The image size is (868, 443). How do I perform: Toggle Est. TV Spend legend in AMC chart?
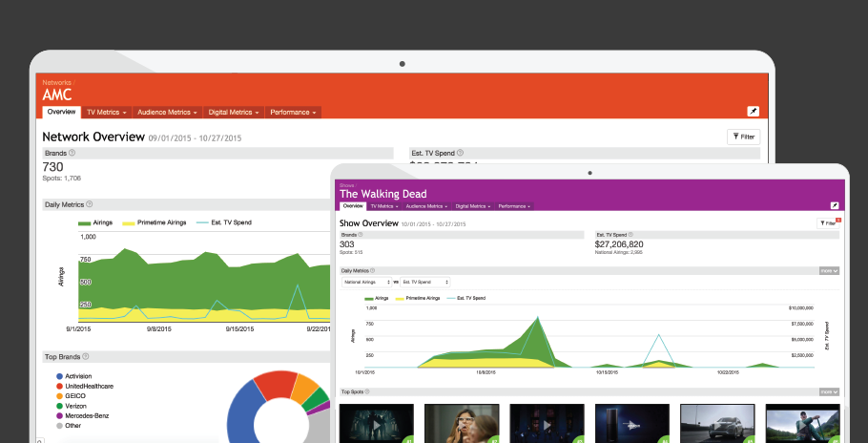[223, 222]
